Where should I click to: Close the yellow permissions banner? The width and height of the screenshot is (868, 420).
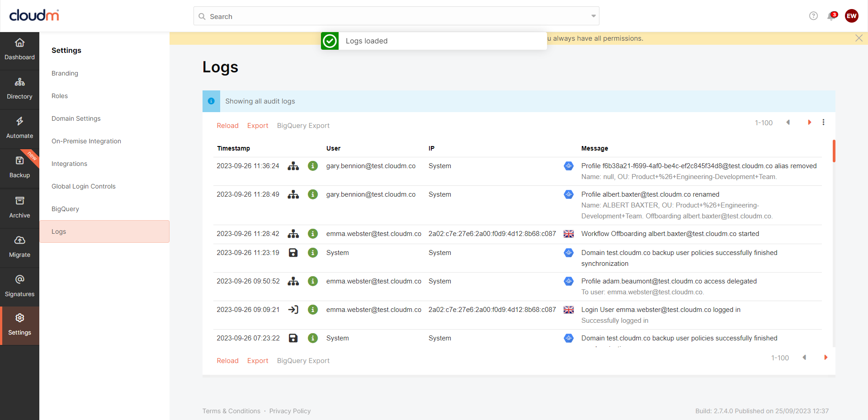point(859,38)
